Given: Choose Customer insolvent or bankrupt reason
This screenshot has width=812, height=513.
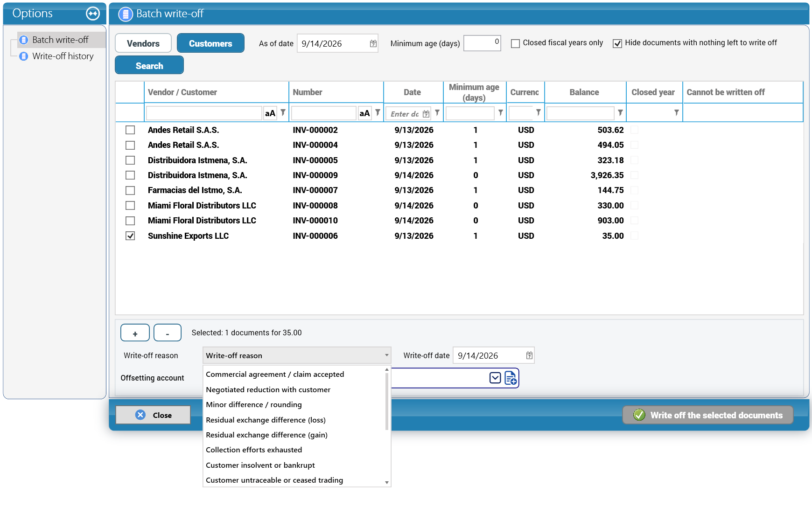Looking at the screenshot, I should tap(260, 465).
